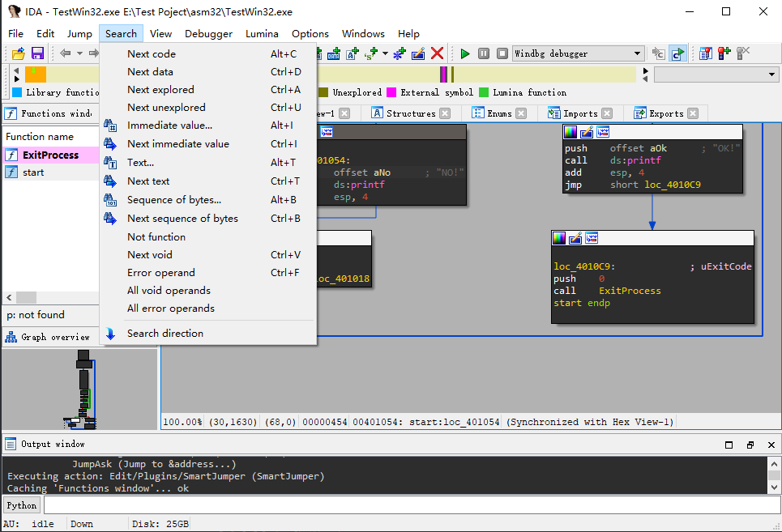Image resolution: width=782 pixels, height=532 pixels.
Task: Toggle Search direction in the Search menu
Action: [x=208, y=334]
